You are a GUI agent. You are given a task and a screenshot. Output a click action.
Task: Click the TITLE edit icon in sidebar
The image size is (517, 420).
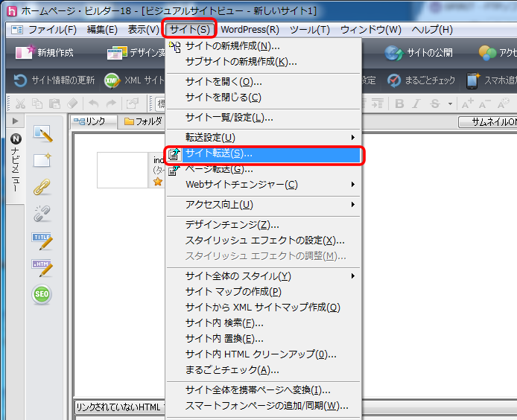[x=42, y=241]
